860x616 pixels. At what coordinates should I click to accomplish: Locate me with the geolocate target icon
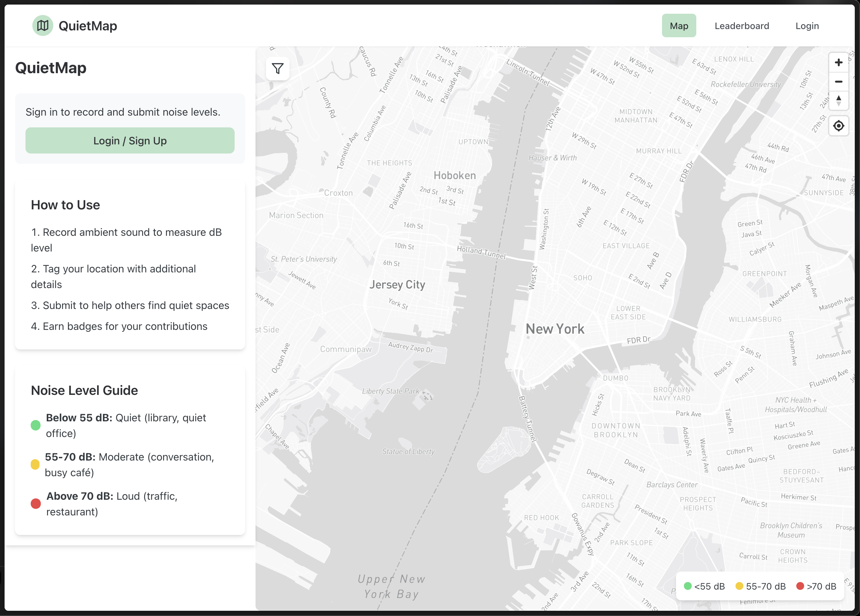tap(838, 125)
